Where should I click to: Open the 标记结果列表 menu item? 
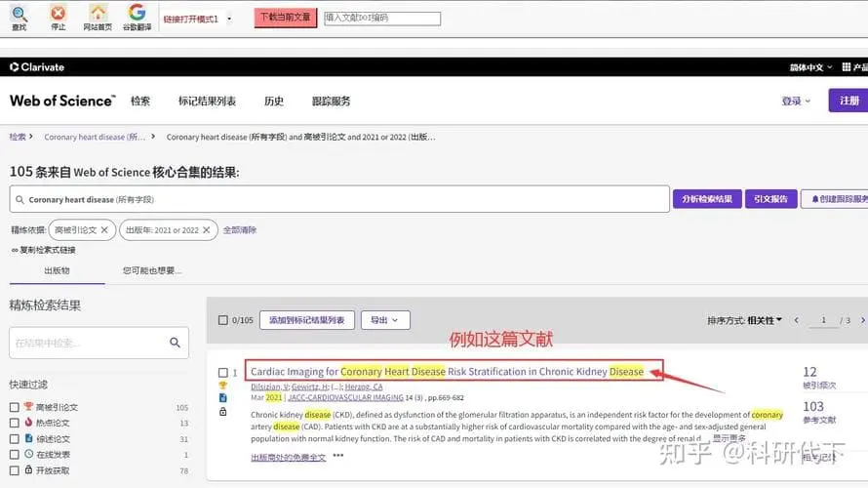(207, 102)
